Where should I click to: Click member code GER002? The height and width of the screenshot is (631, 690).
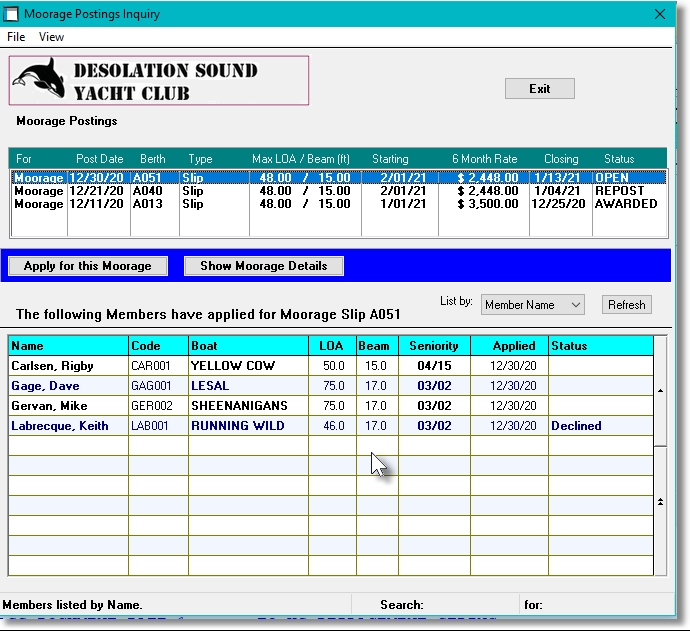coord(152,406)
